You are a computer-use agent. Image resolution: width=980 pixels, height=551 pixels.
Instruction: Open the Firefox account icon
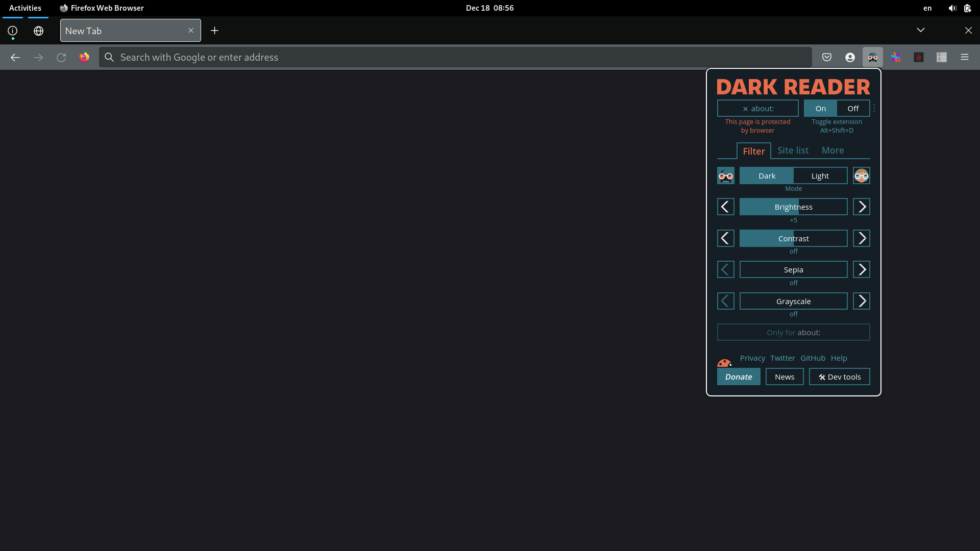coord(850,57)
